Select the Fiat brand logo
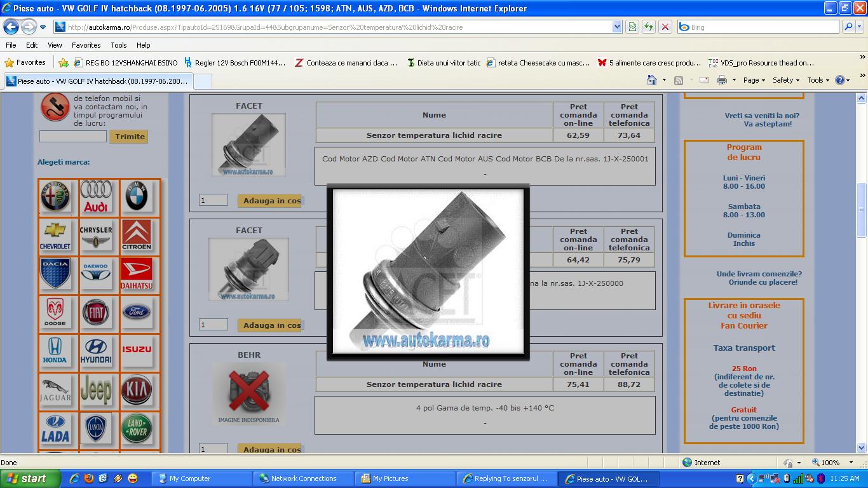Screen dimensions: 868x488 (96, 313)
